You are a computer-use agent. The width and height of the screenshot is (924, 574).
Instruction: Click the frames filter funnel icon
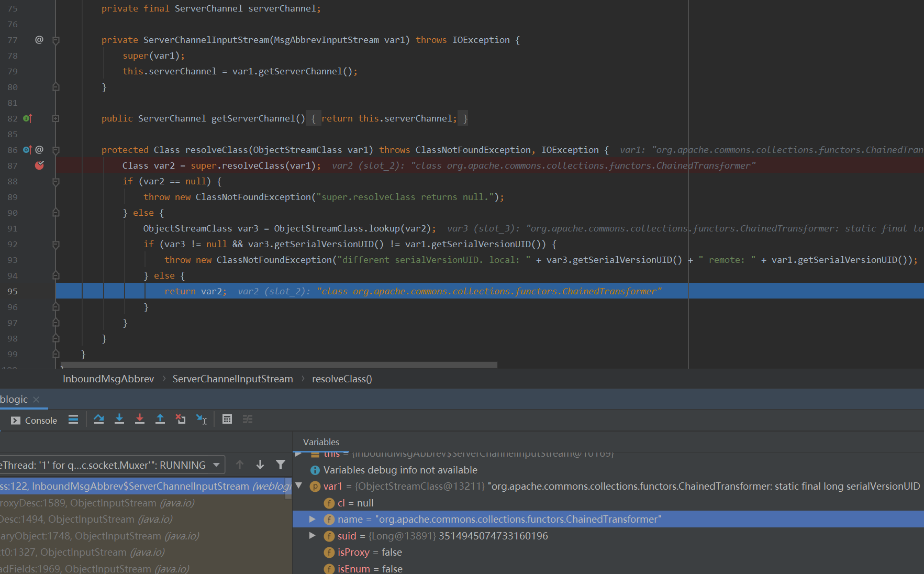(x=281, y=465)
